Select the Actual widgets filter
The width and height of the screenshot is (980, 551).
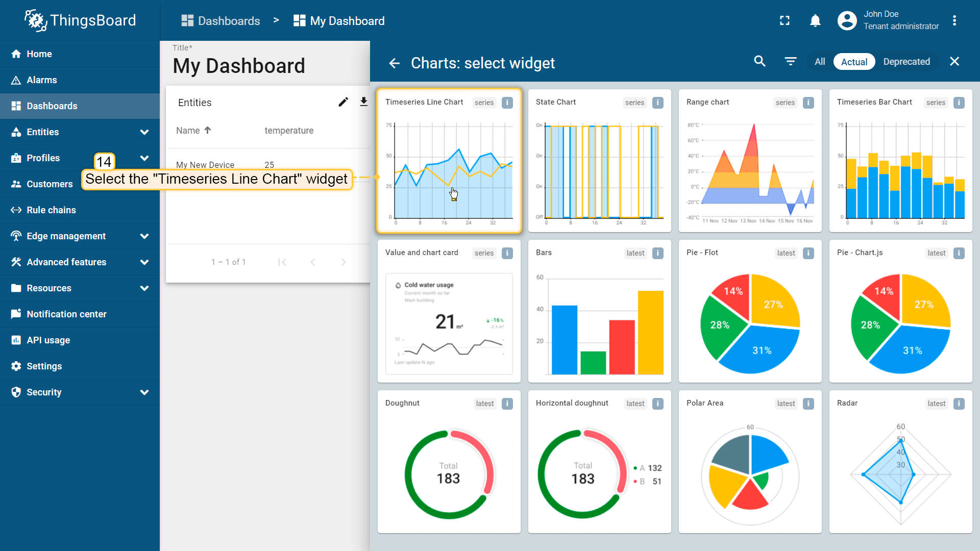(854, 62)
